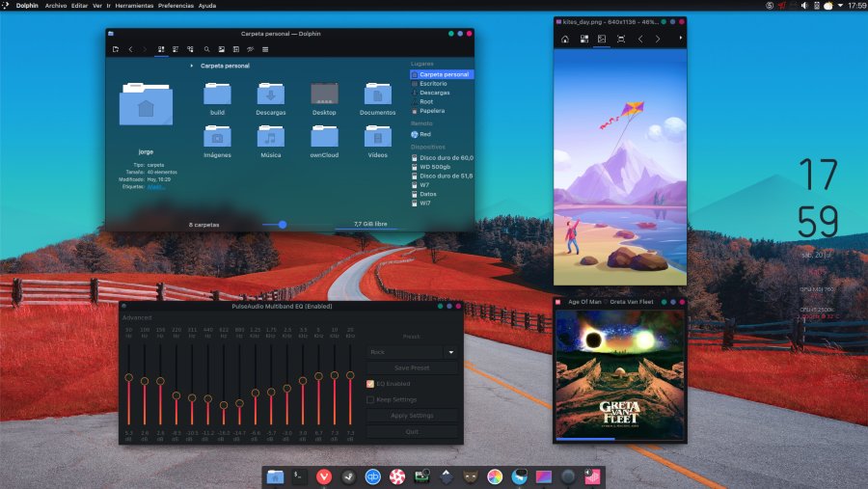Open Red under Remoto in sidebar
The height and width of the screenshot is (489, 868).
442,135
